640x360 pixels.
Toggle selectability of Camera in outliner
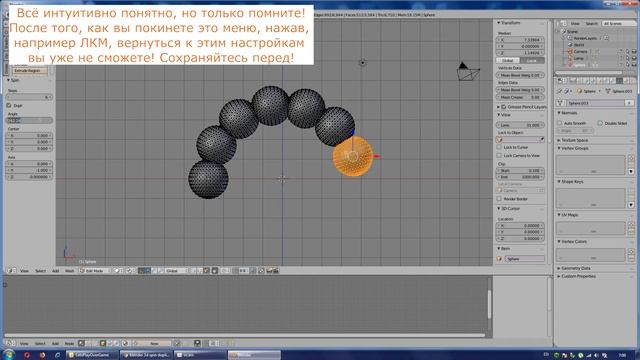[x=627, y=52]
